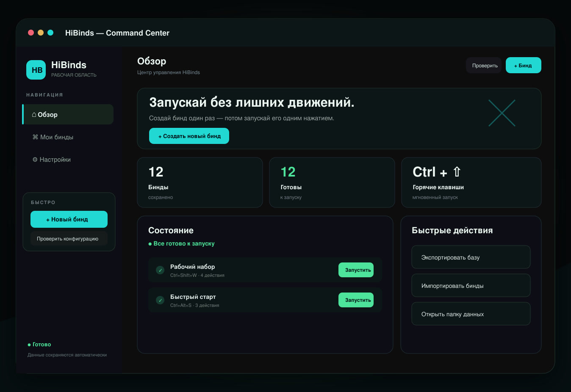The height and width of the screenshot is (392, 571).
Task: Click the РАБОЧАЯ ОБЛАСТЬ label under HiBinds
Action: [x=74, y=75]
